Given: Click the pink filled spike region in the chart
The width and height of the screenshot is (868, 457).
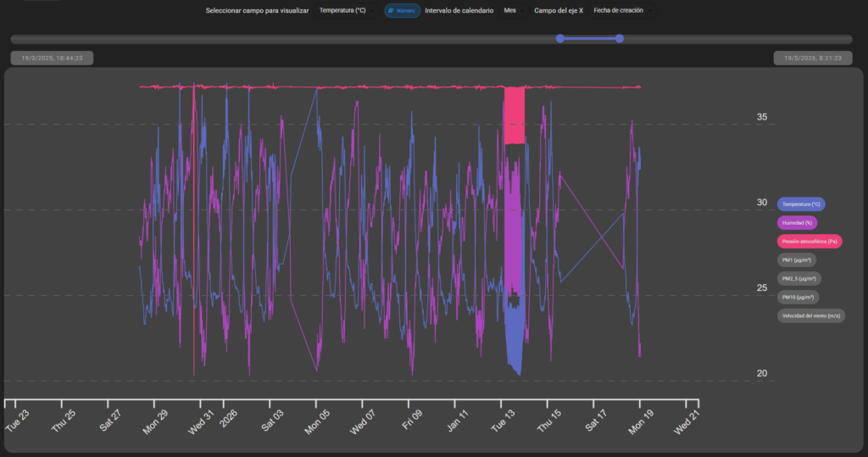Looking at the screenshot, I should tap(515, 115).
